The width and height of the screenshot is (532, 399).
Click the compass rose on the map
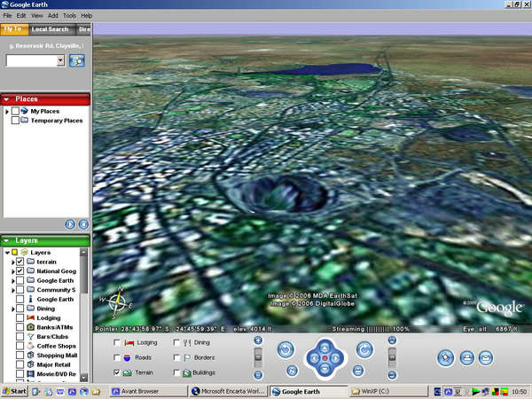point(116,302)
